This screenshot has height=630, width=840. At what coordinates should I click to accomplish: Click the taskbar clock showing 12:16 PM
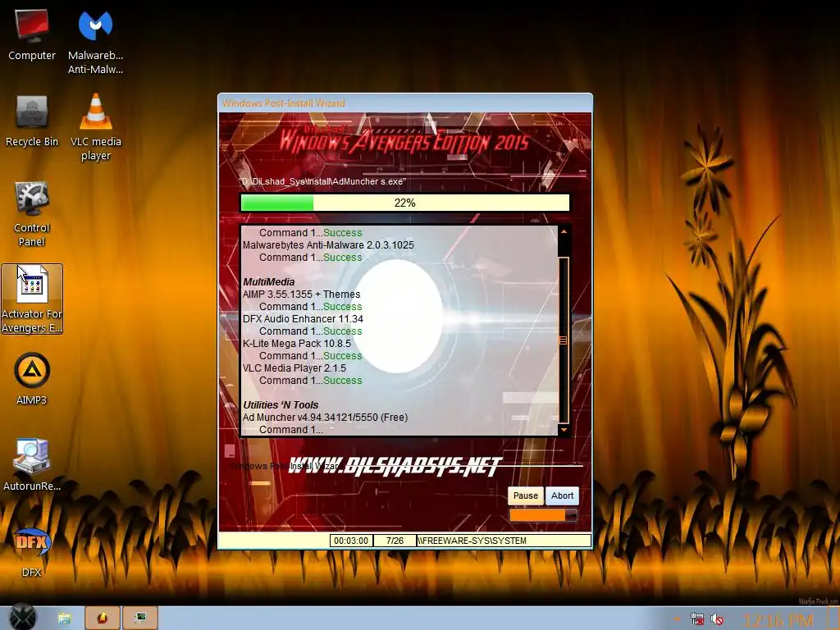[x=778, y=620]
